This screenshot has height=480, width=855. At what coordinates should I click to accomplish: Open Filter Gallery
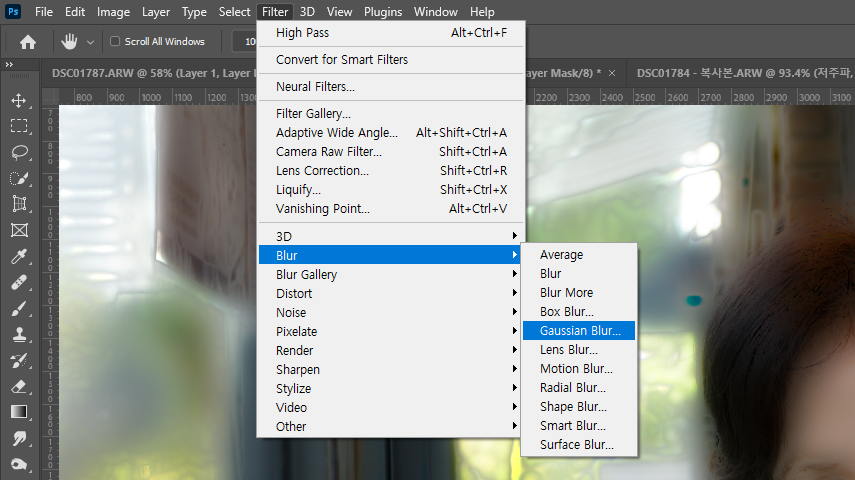click(x=391, y=113)
